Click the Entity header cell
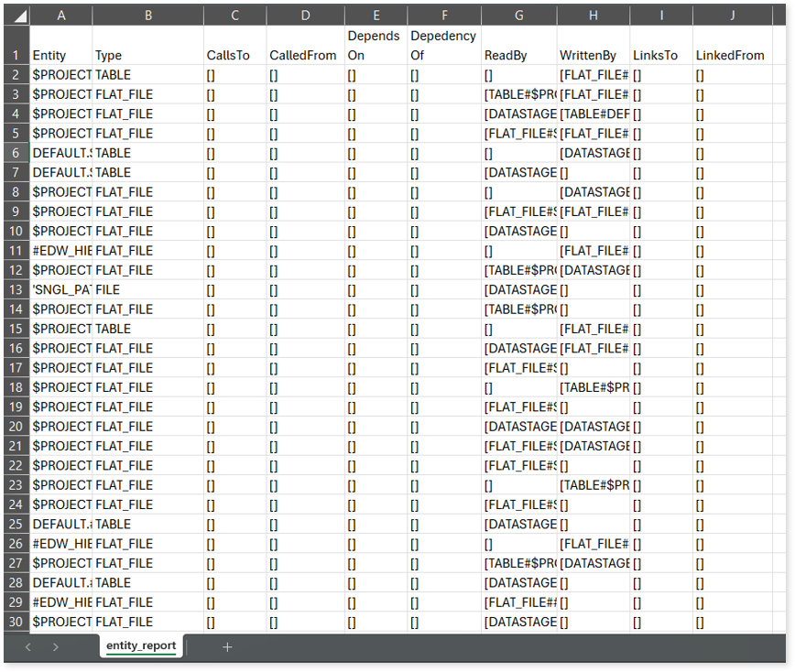The width and height of the screenshot is (795, 672). 61,55
